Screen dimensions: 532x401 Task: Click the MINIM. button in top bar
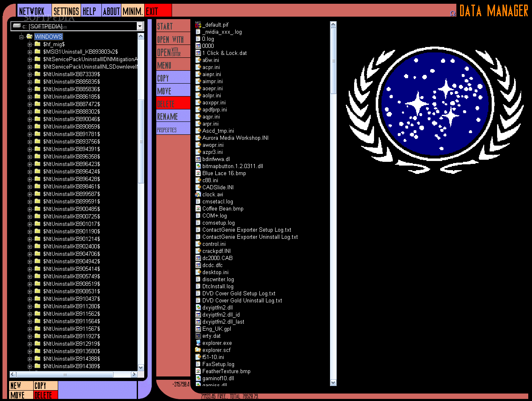133,11
